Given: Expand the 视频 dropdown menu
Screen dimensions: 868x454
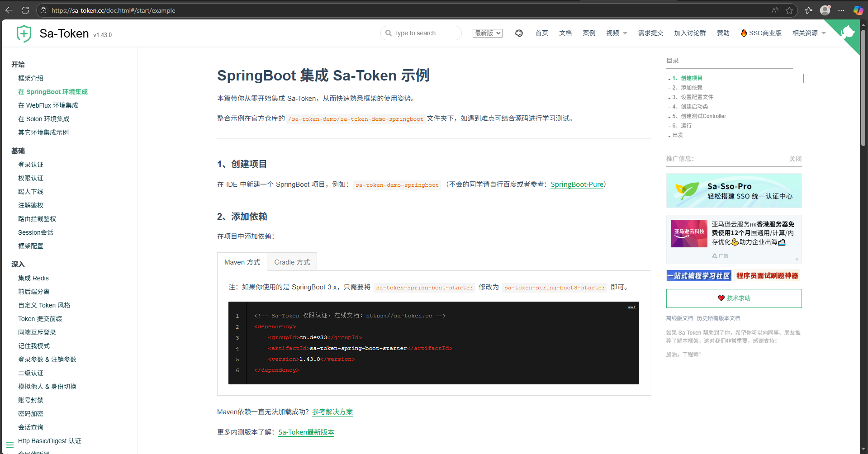Looking at the screenshot, I should (x=617, y=33).
